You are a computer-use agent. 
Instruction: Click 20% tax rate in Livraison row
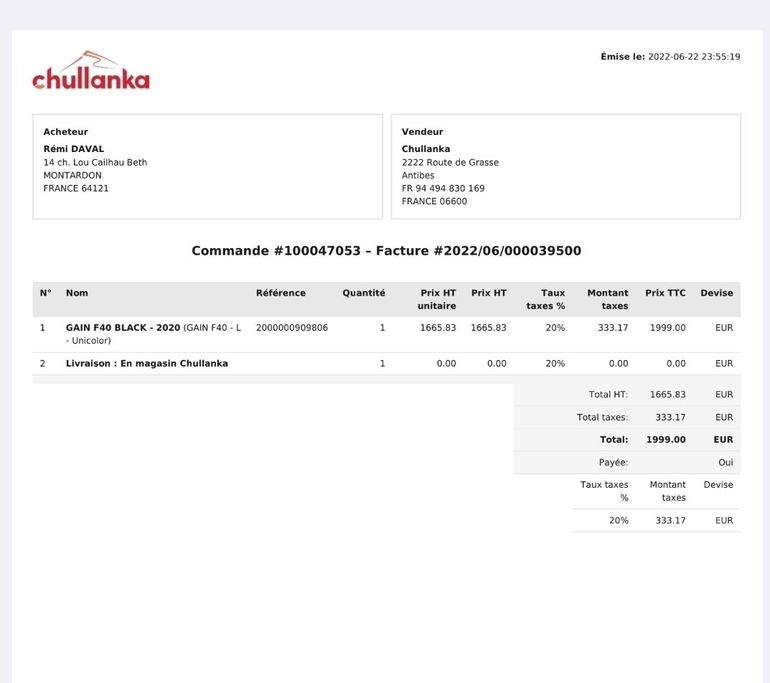click(555, 363)
